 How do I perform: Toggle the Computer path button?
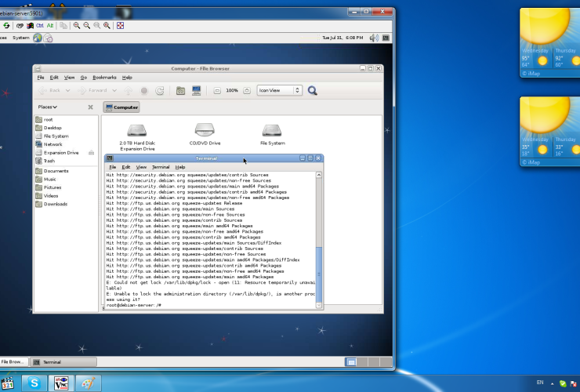(121, 107)
